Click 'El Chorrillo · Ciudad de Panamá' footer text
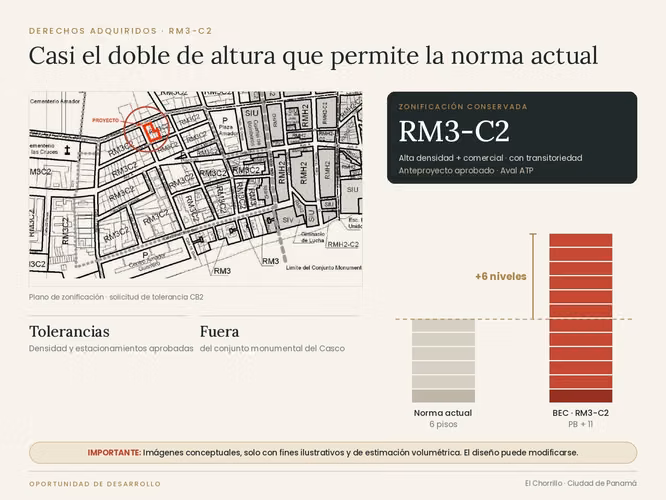 pyautogui.click(x=581, y=483)
